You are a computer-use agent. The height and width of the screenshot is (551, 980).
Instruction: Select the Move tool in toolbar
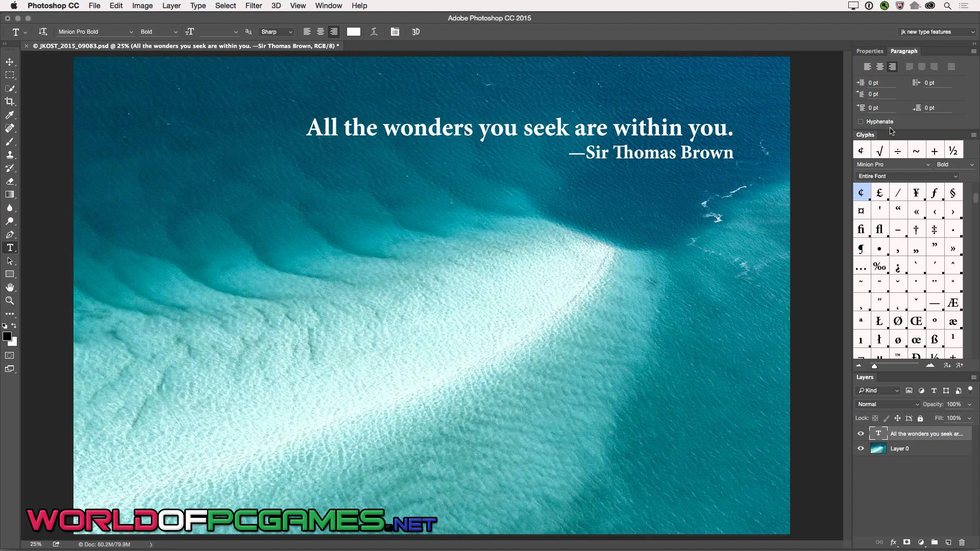10,61
